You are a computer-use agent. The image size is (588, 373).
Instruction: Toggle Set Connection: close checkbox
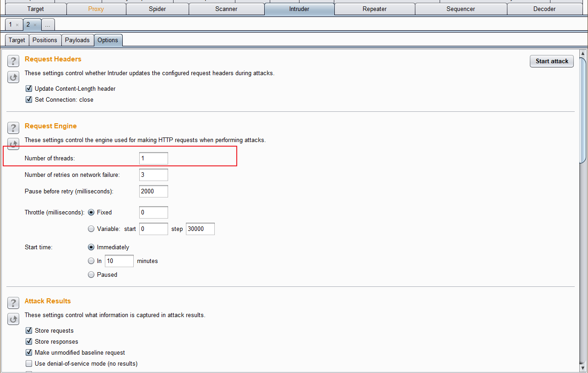[29, 99]
